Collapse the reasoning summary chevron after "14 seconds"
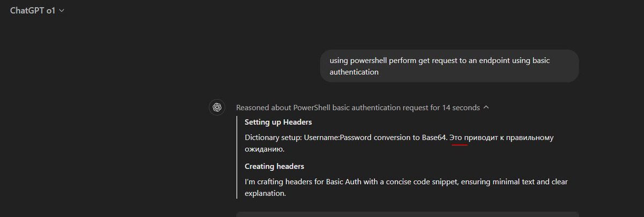Screen dimensions: 644x217 (x=486, y=107)
